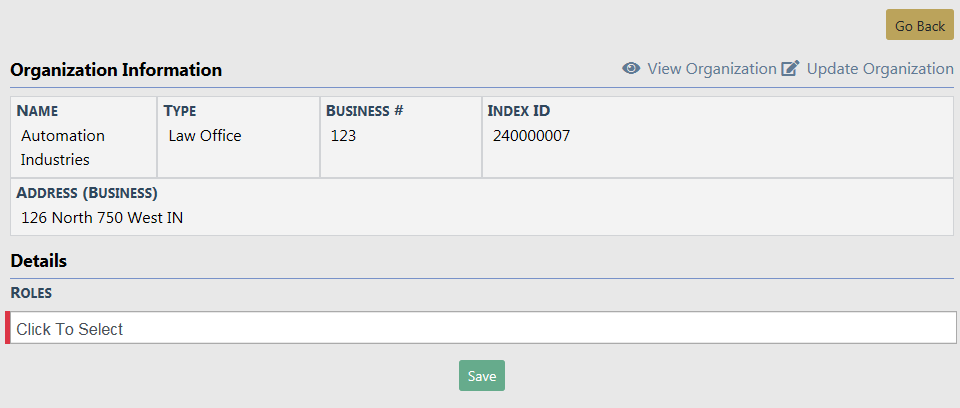Select the Index ID value 240000007
Image resolution: width=960 pixels, height=408 pixels.
point(531,136)
